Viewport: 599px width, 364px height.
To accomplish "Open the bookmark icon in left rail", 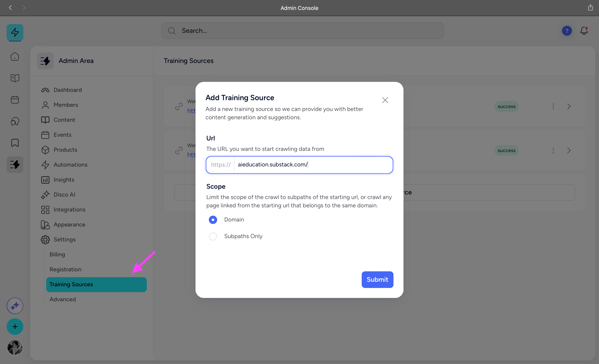I will 15,143.
